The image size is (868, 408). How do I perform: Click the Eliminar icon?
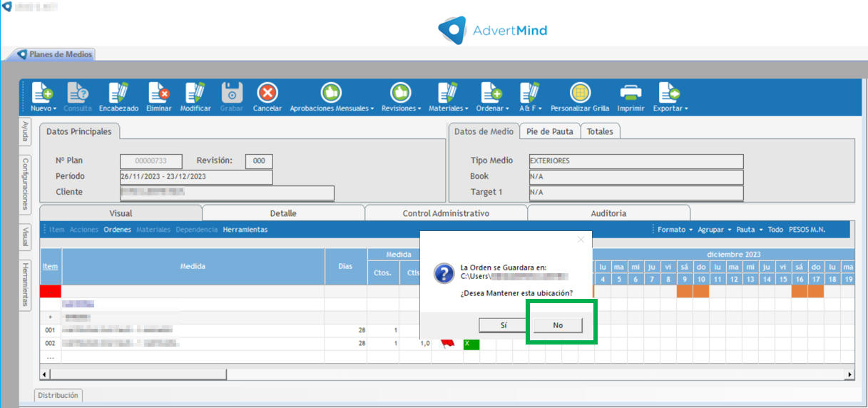158,93
